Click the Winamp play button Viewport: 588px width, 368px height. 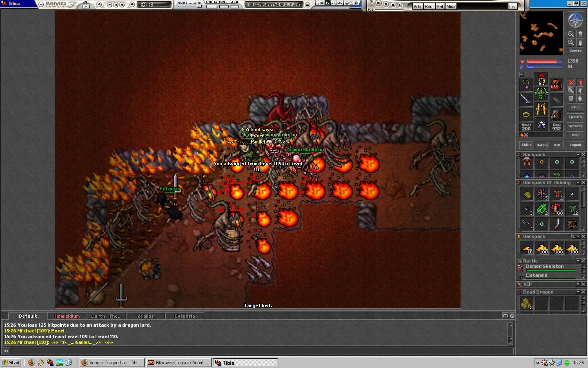(x=109, y=5)
